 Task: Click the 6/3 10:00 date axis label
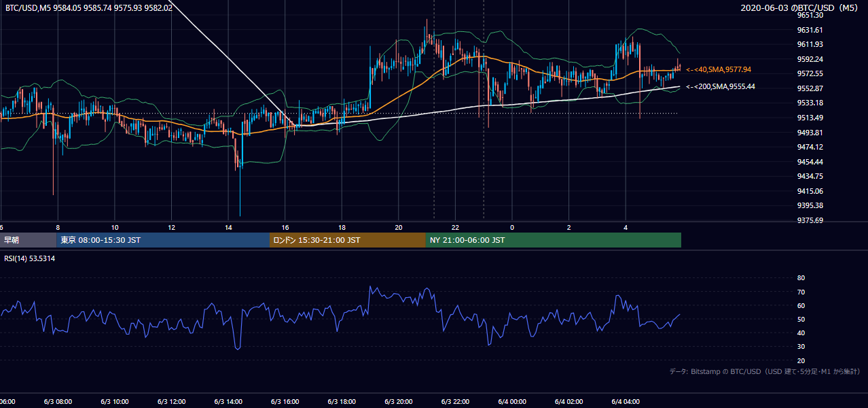click(115, 401)
